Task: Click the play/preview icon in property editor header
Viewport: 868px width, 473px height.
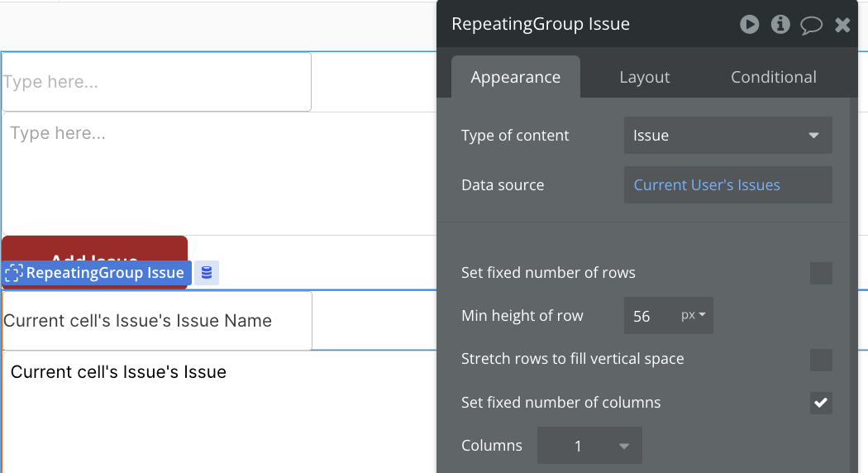Action: [x=749, y=24]
